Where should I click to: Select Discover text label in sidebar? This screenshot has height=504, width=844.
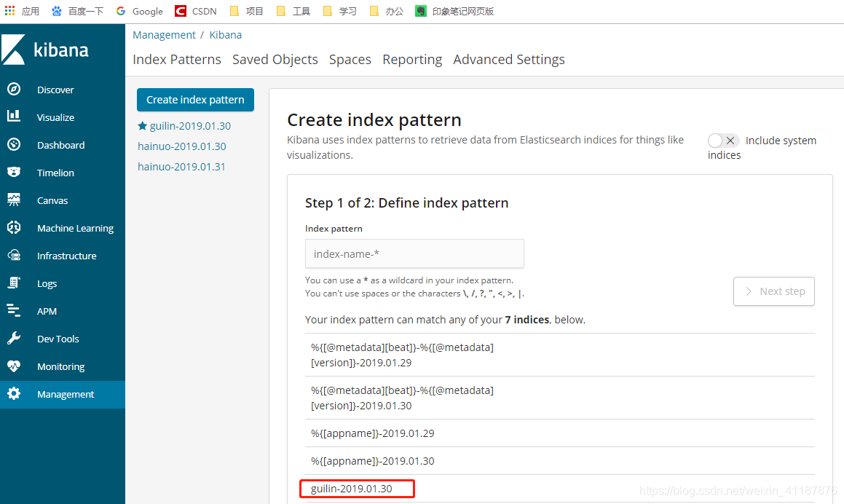coord(55,90)
